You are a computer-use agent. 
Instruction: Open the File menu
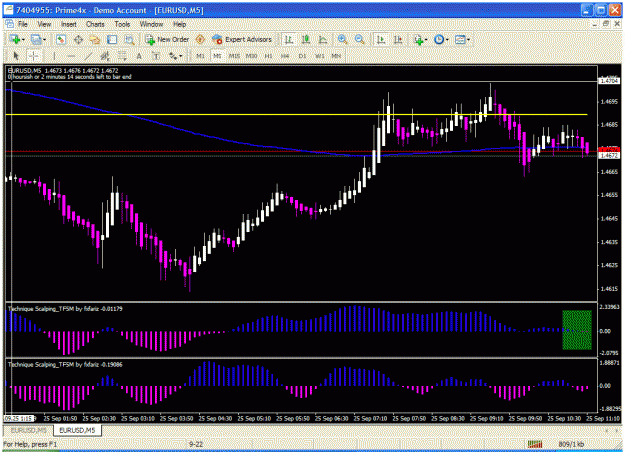pos(23,24)
